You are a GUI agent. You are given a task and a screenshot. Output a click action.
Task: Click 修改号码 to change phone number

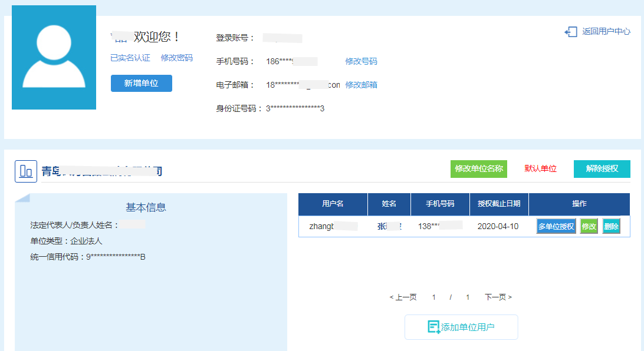tap(361, 61)
